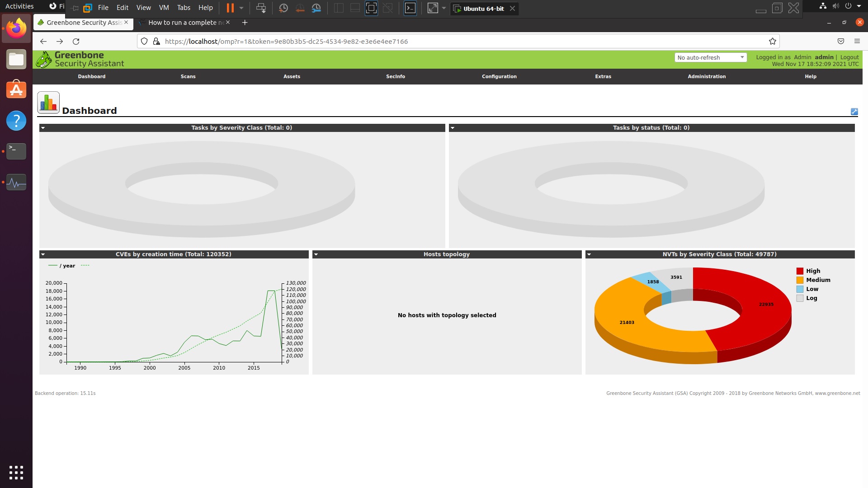The height and width of the screenshot is (488, 868).
Task: Click the Dashboard bar chart icon
Action: coord(48,103)
